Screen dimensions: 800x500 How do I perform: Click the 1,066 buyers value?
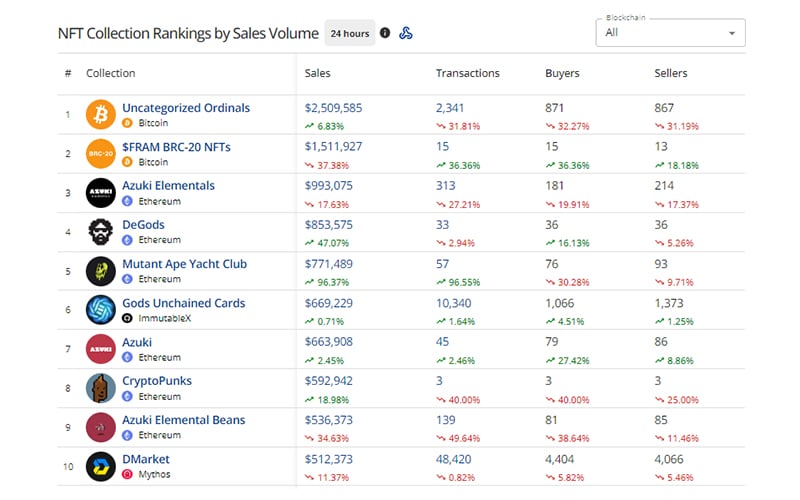coord(560,303)
